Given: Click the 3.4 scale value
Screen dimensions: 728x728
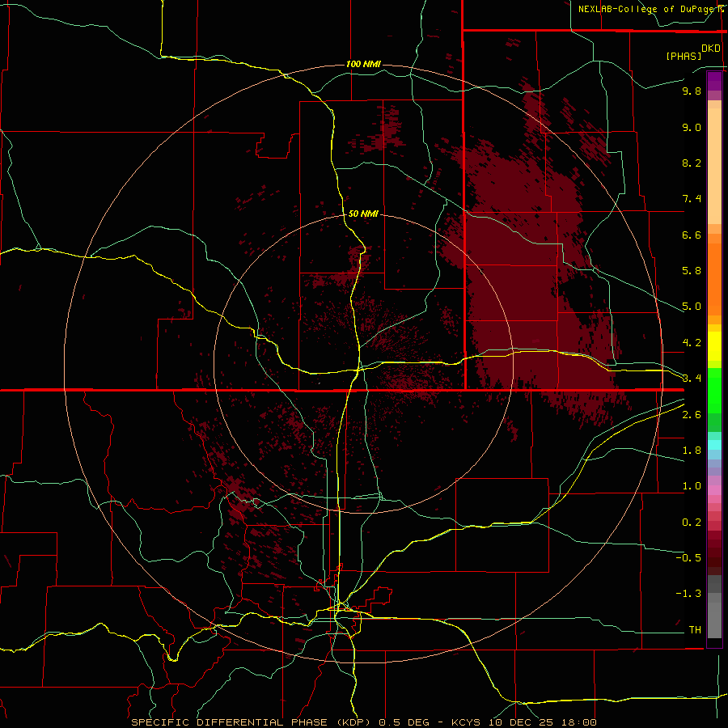Looking at the screenshot, I should click(x=692, y=379).
